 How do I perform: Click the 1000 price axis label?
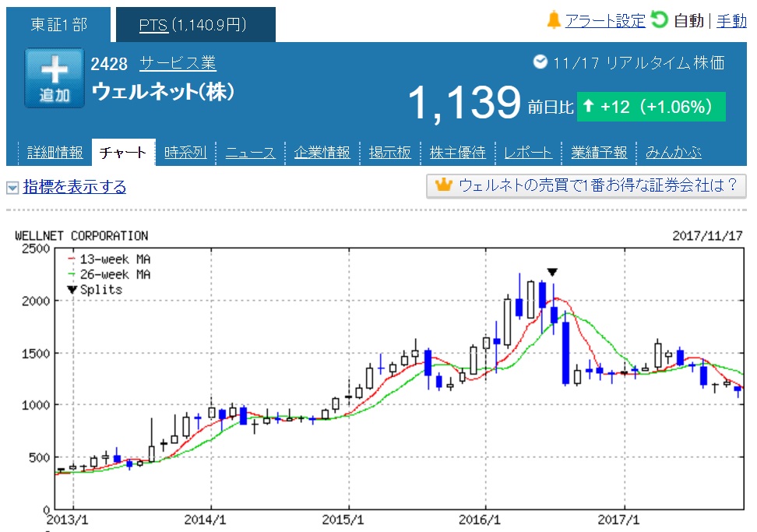[x=36, y=405]
